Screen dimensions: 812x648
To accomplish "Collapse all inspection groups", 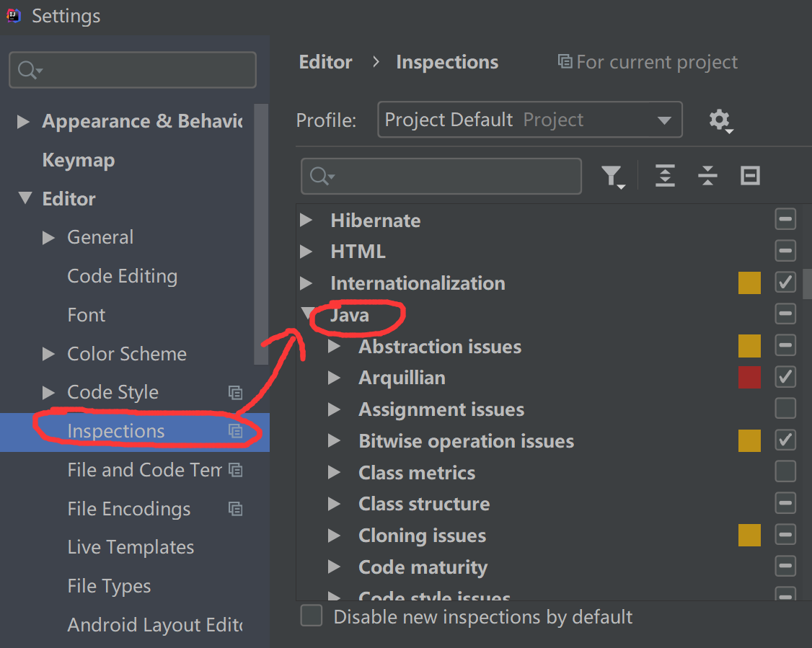I will [x=707, y=175].
